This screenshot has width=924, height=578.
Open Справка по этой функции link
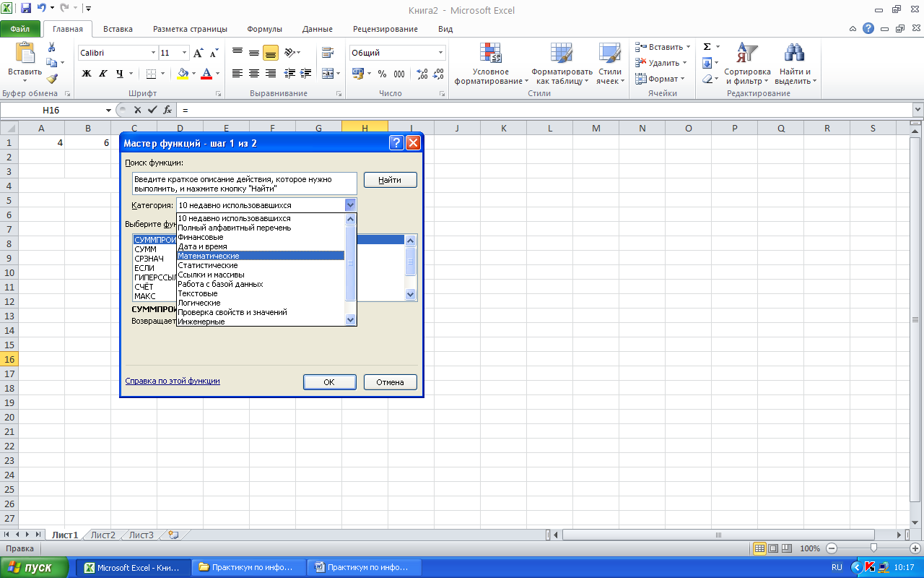point(173,381)
